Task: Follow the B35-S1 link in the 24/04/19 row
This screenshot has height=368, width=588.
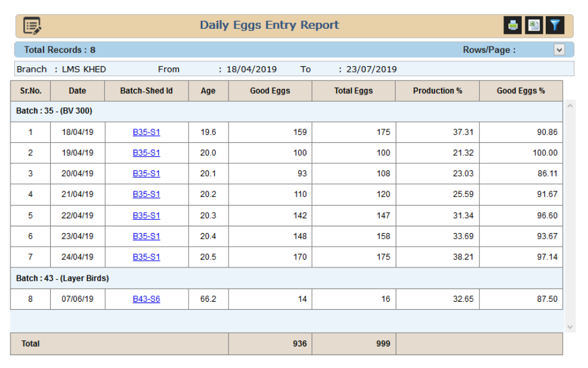Action: (x=146, y=257)
